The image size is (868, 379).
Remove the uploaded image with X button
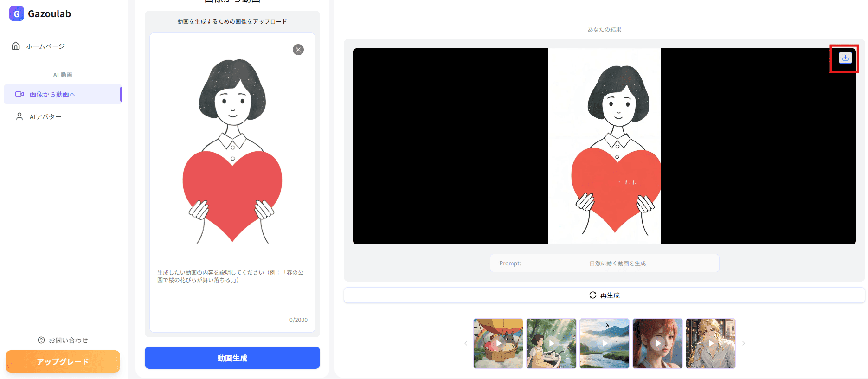coord(298,50)
